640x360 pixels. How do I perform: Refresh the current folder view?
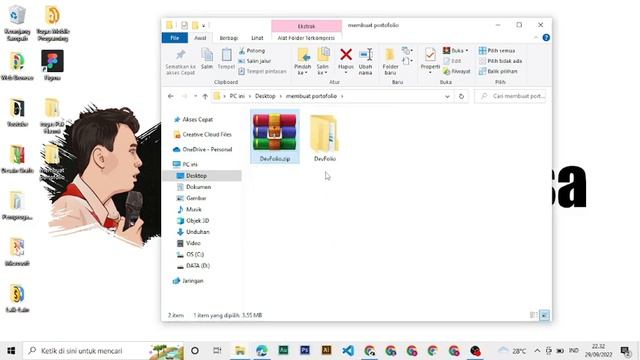tap(461, 96)
